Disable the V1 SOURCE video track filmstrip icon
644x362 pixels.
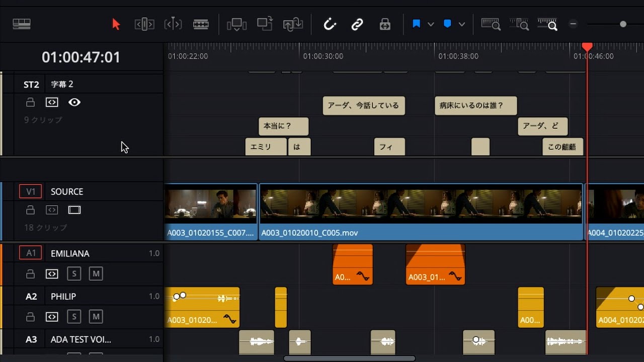tap(74, 210)
